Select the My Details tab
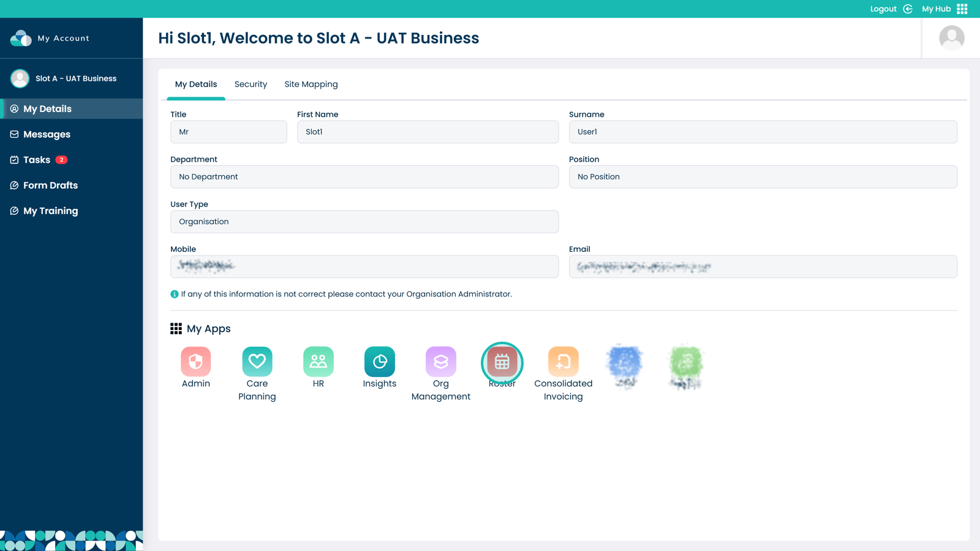 [x=196, y=84]
